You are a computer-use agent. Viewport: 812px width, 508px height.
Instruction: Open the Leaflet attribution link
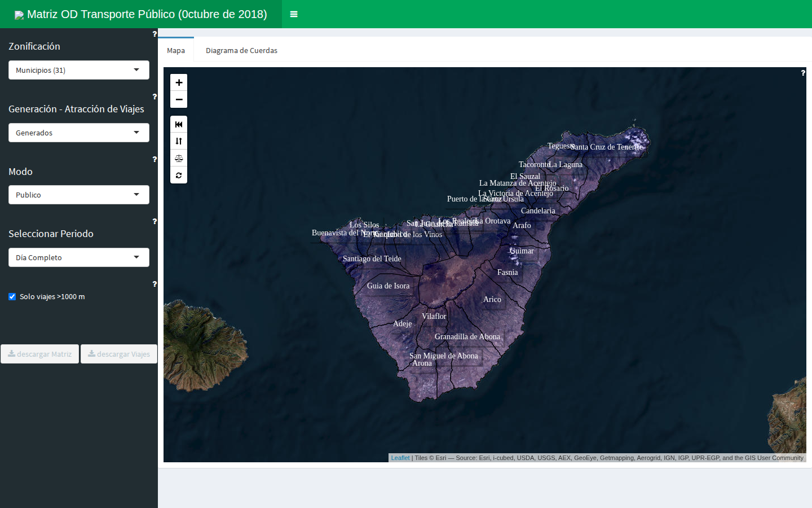pos(400,458)
